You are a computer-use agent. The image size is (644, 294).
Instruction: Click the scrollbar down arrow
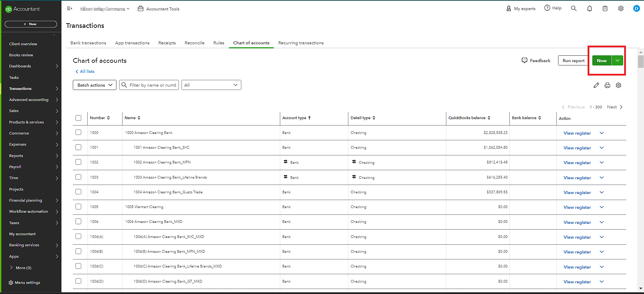tap(641, 288)
